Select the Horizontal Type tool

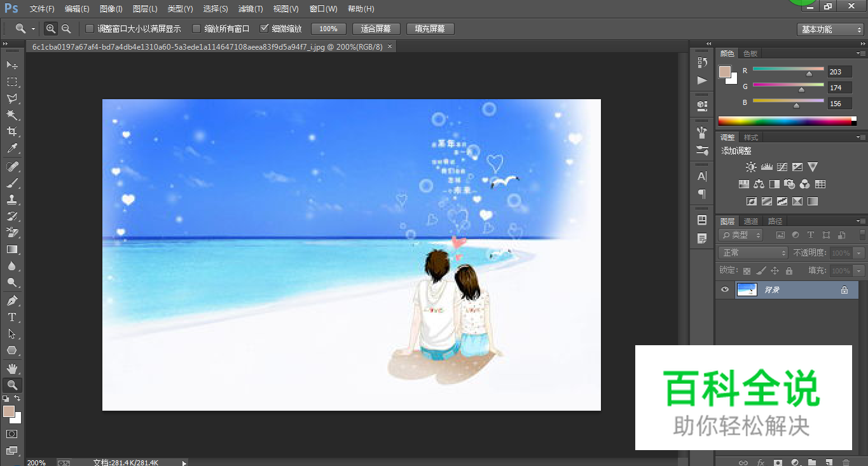[12, 317]
